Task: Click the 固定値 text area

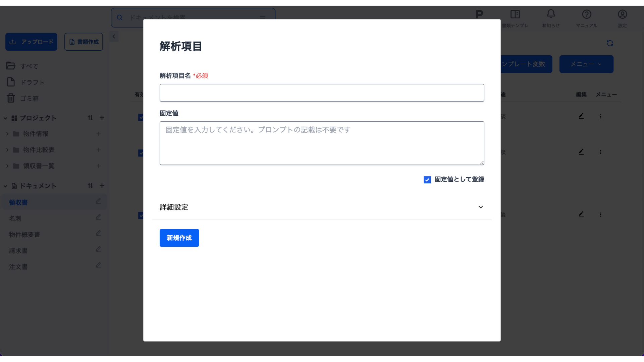Action: click(x=322, y=143)
